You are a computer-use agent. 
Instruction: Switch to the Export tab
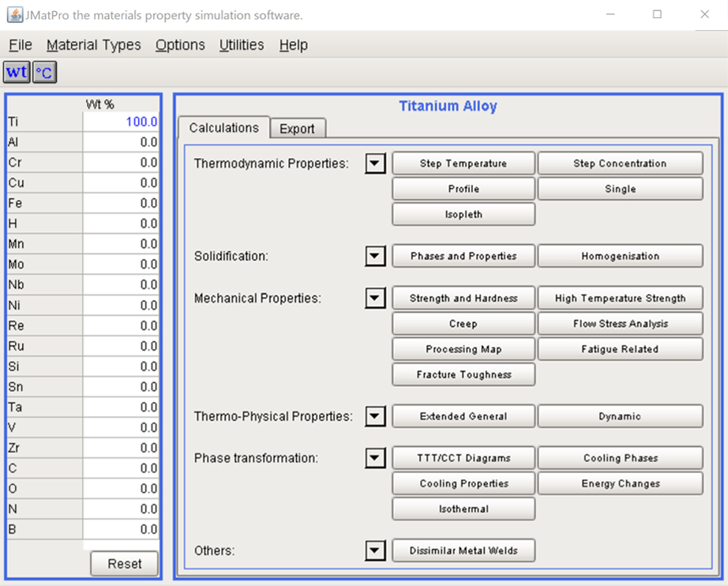coord(297,129)
